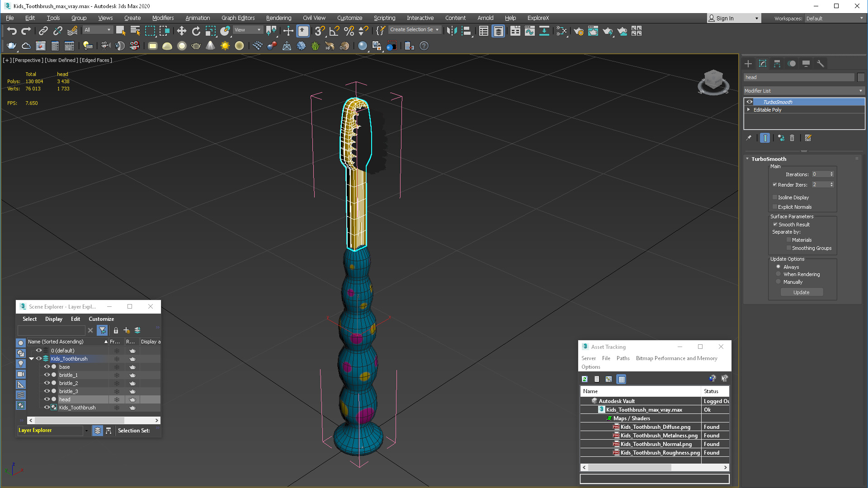Click the Redo arrow in the toolbar
The image size is (868, 488).
[26, 31]
